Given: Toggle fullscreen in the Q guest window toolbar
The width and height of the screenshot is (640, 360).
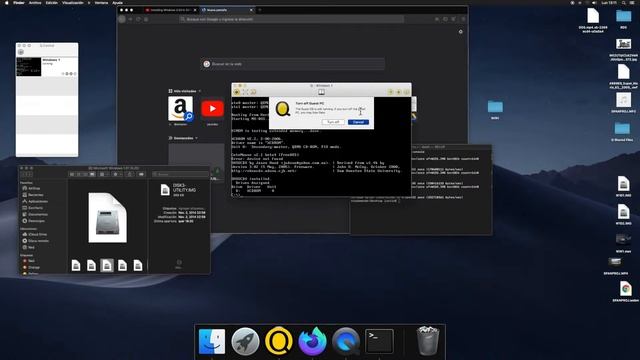Looking at the screenshot, I should tap(245, 92).
